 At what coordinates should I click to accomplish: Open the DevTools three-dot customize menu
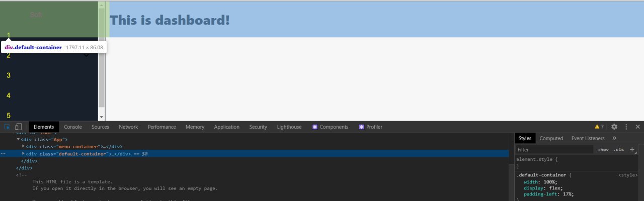pos(626,127)
